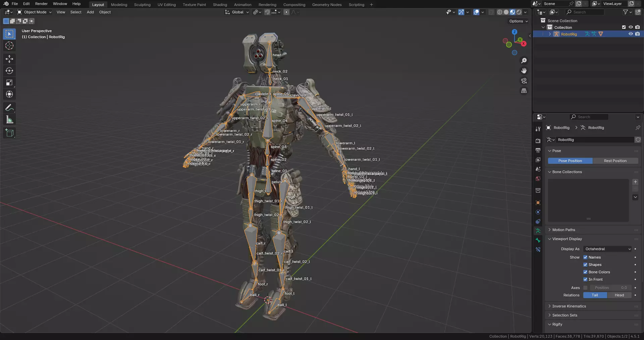Pick the Annotate tool
Image resolution: width=644 pixels, height=340 pixels.
[x=9, y=108]
